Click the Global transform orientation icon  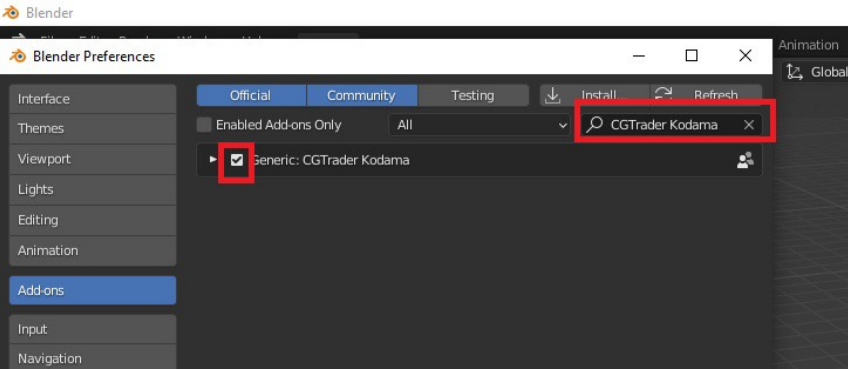[794, 72]
